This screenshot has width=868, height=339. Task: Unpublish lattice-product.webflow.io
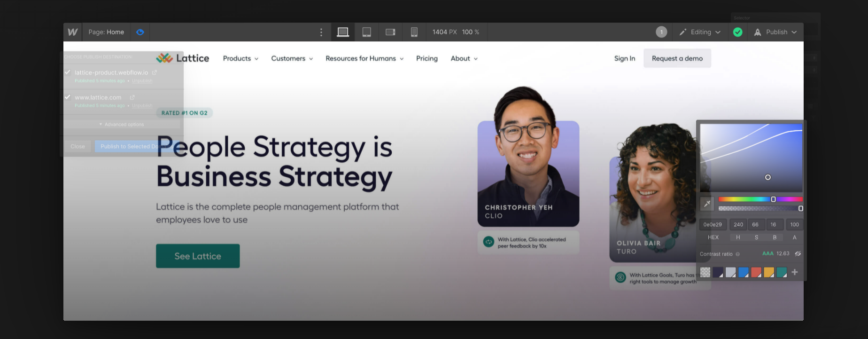point(142,81)
